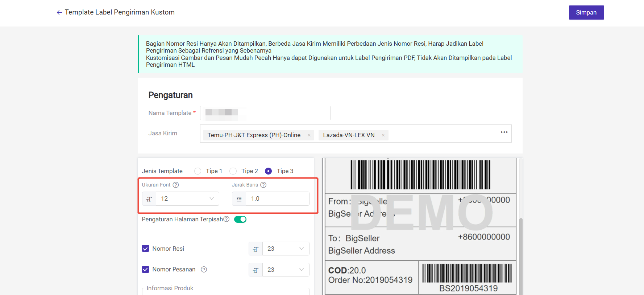Open the Ukuran Font dropdown showing 12

point(187,199)
